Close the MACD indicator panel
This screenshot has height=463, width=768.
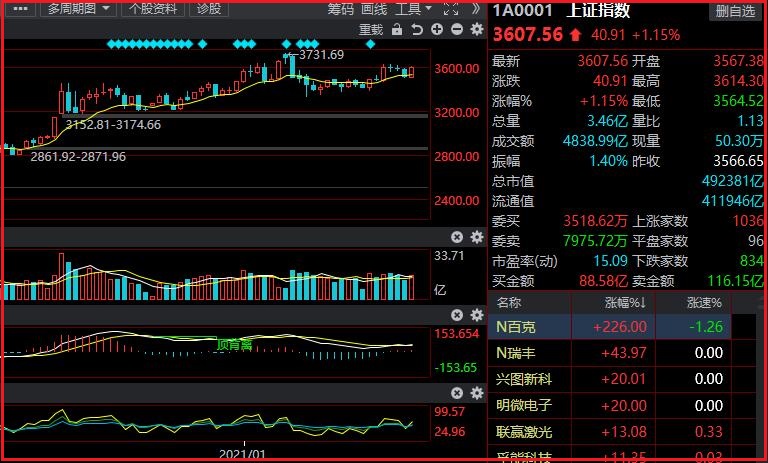[x=457, y=315]
